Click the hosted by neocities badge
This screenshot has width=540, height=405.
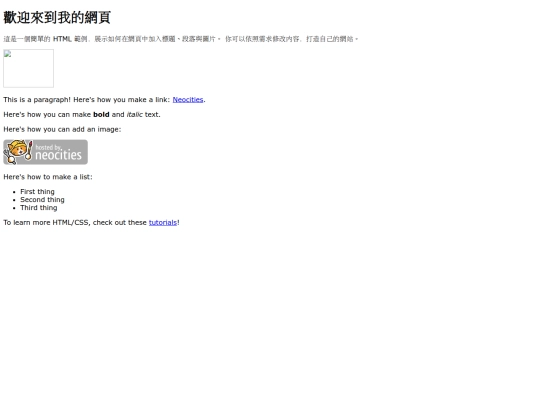pos(45,152)
